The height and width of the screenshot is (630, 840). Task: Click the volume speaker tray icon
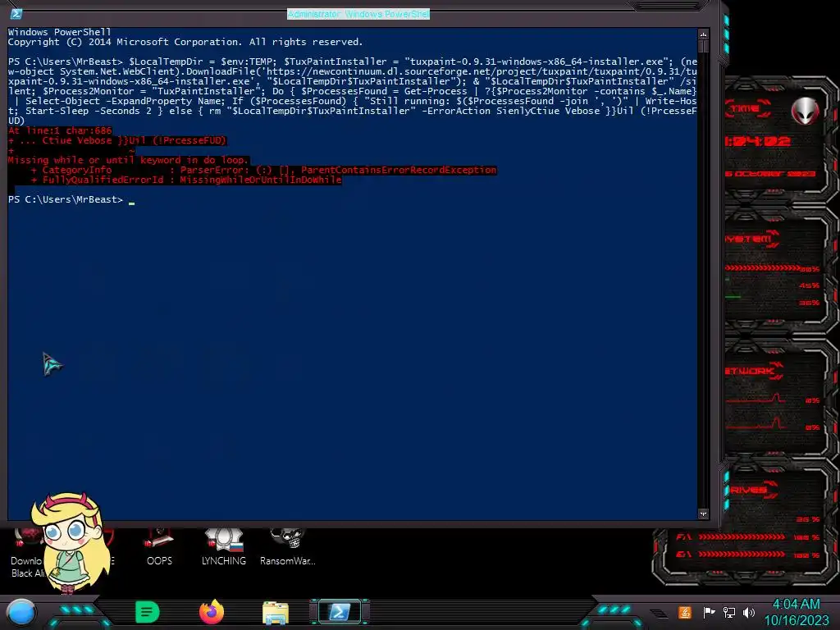click(x=749, y=612)
